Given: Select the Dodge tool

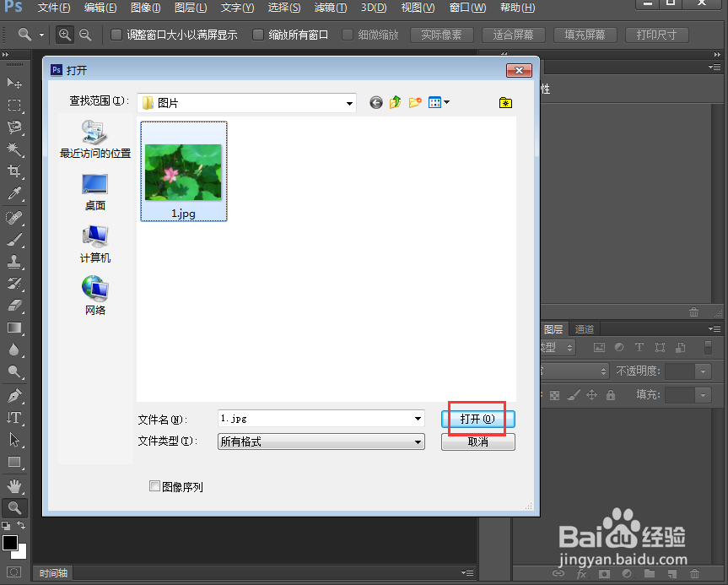Looking at the screenshot, I should (x=14, y=371).
